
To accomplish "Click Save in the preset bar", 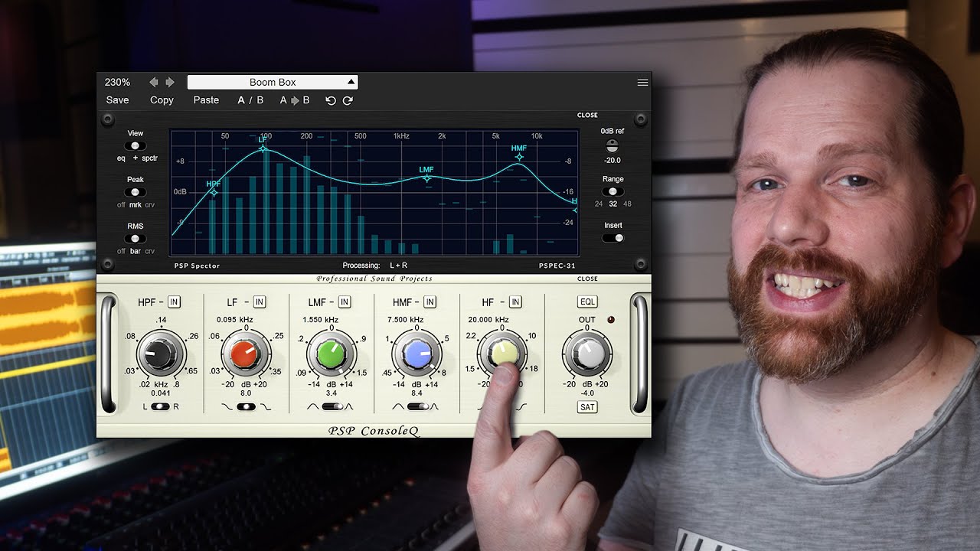I will click(118, 100).
